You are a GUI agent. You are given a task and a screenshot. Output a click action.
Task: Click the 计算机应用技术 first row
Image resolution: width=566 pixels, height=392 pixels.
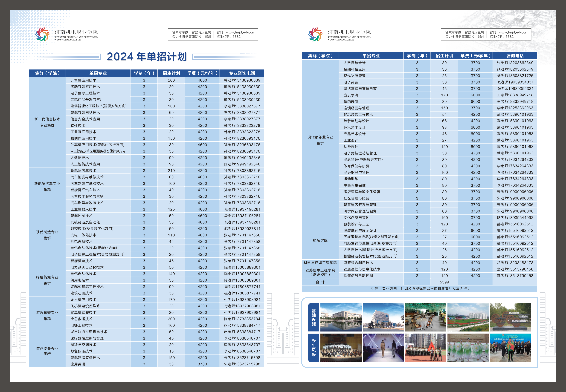(x=83, y=80)
